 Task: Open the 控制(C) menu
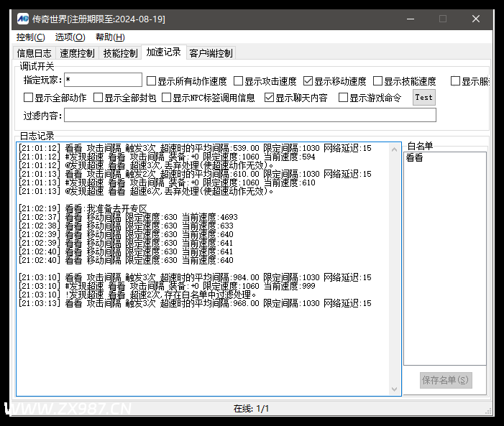pos(30,37)
